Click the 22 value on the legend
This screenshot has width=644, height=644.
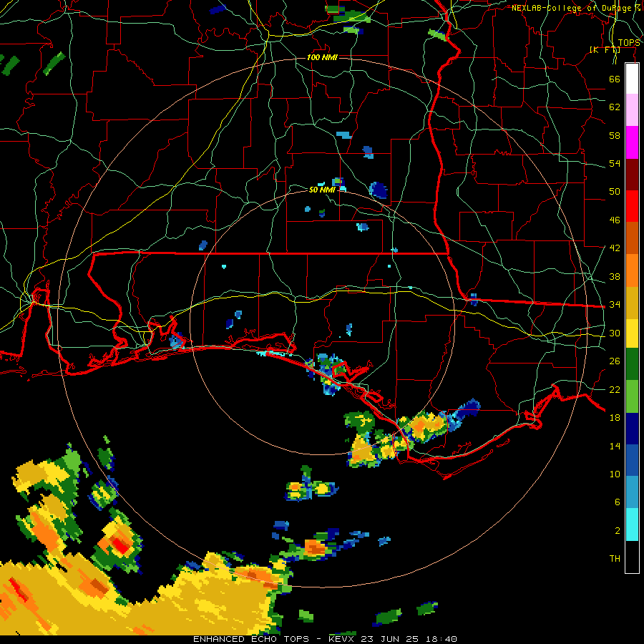click(x=615, y=389)
